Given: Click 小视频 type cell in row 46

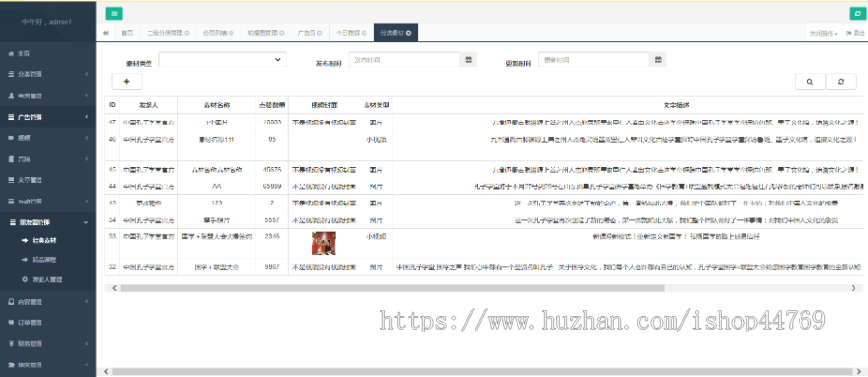Looking at the screenshot, I should click(376, 140).
